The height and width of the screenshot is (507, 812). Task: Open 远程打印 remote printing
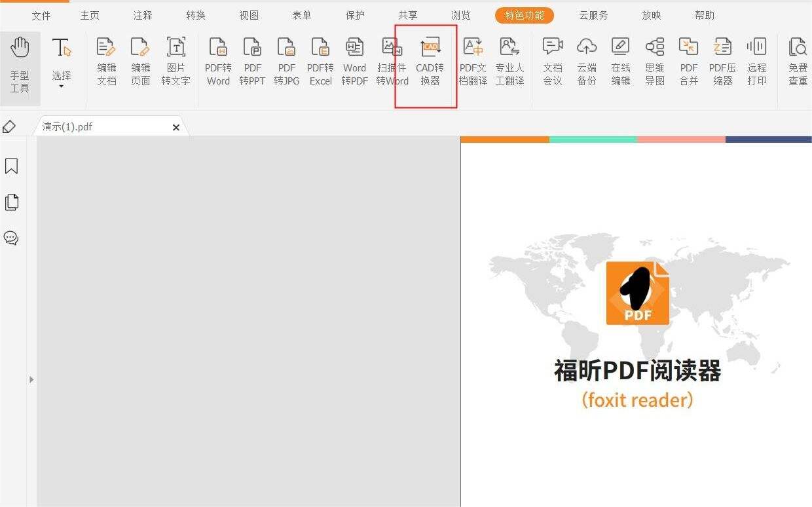point(756,62)
